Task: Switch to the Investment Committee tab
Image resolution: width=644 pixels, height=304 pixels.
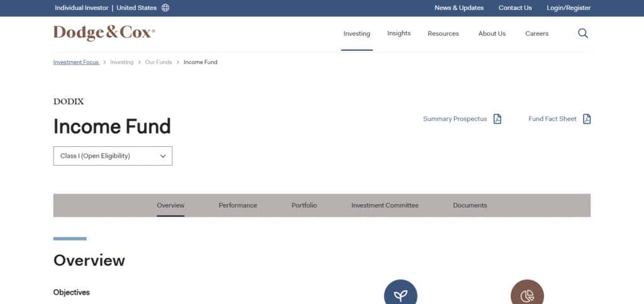Action: tap(385, 205)
